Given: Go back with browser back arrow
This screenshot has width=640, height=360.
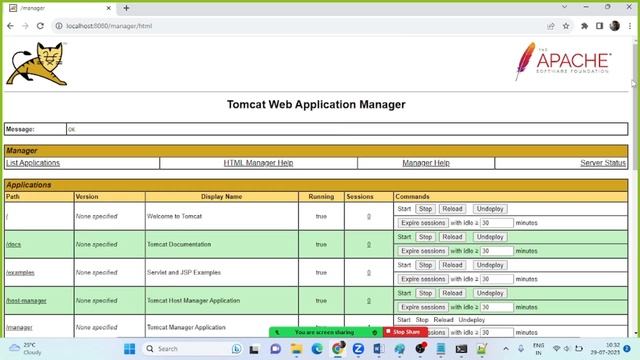Looking at the screenshot, I should [10, 26].
